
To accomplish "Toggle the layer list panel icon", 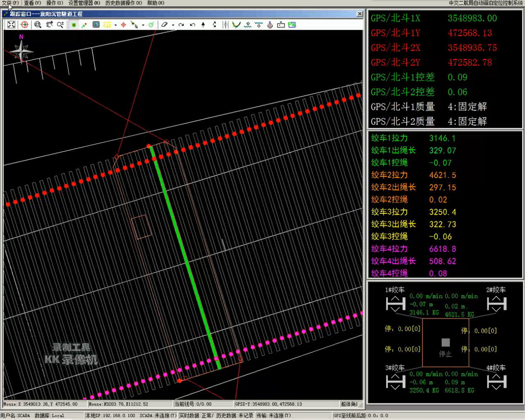I will click(96, 25).
